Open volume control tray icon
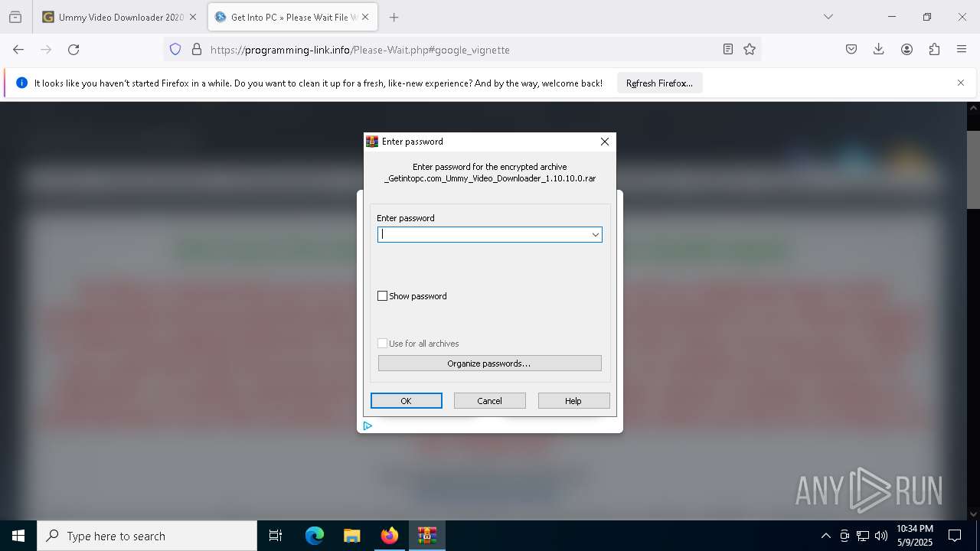The height and width of the screenshot is (551, 980). point(881,536)
